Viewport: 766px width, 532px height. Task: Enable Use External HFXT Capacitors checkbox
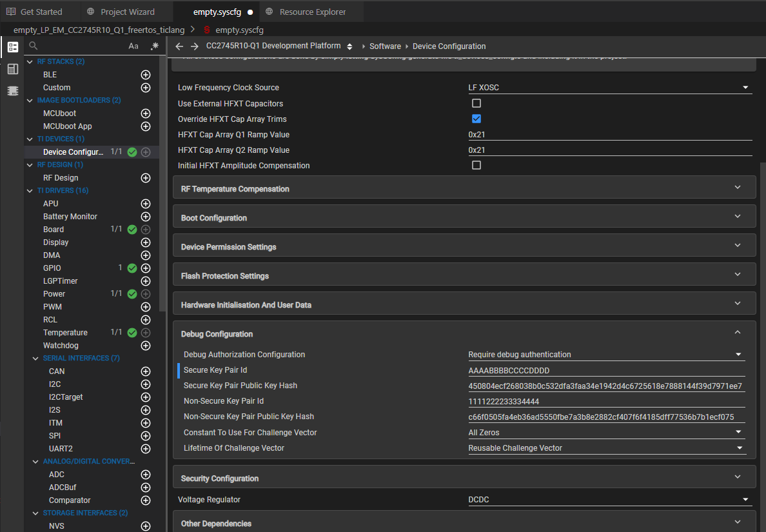pyautogui.click(x=476, y=103)
